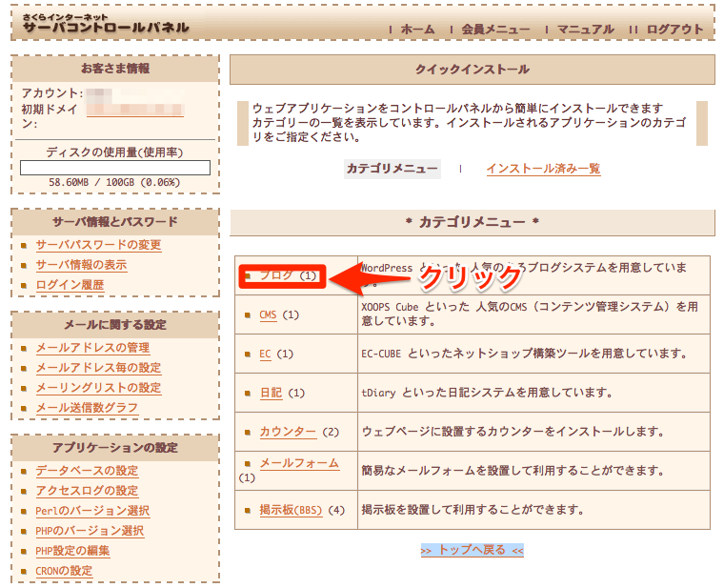
Task: Open the ホーム header menu
Action: click(x=417, y=30)
